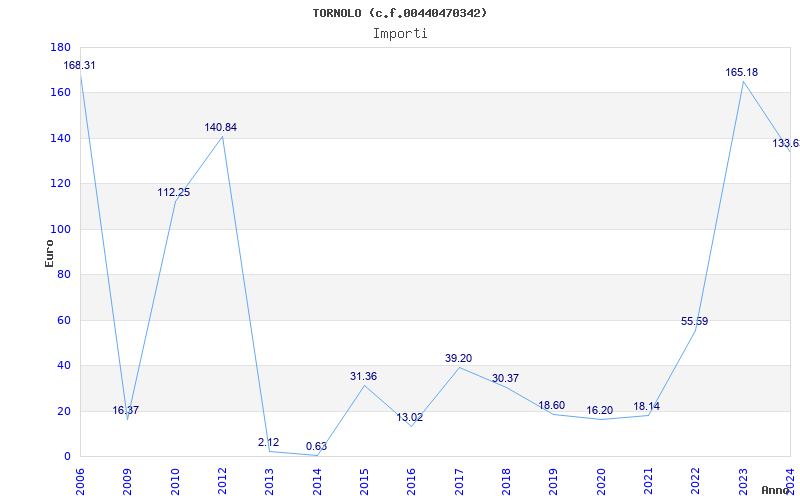Click the 2009 x-axis year label

(x=128, y=482)
